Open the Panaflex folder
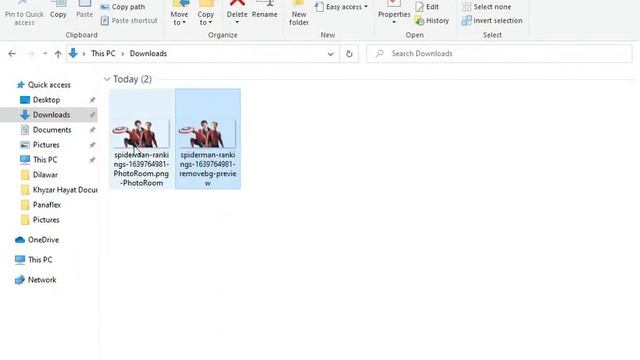 47,205
